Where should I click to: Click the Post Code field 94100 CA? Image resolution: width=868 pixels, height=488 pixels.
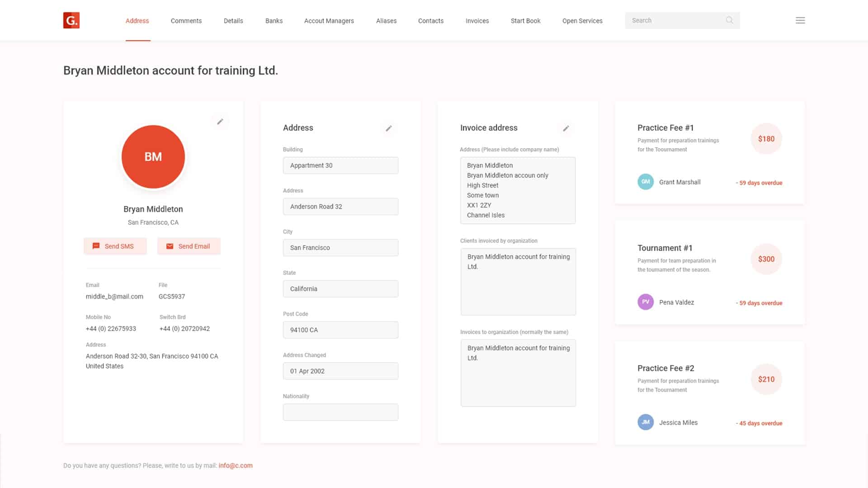[x=340, y=330]
